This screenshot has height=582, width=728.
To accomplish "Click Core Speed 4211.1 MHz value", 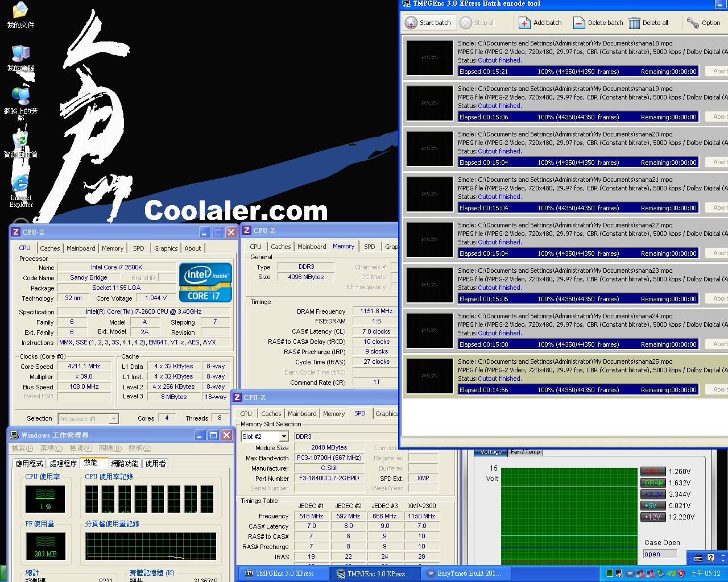I will click(84, 366).
